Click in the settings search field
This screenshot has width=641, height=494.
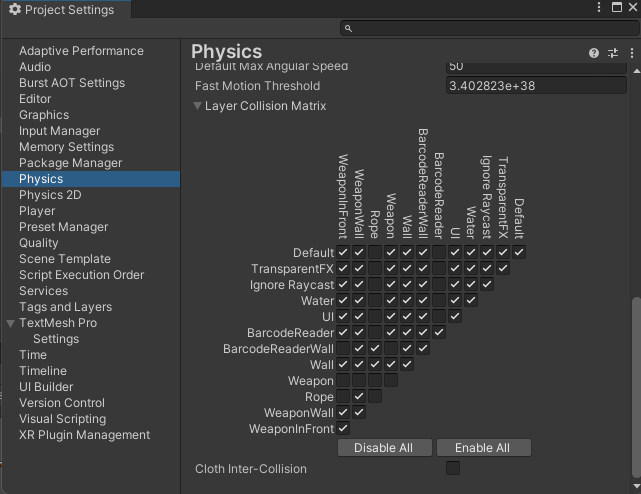(x=490, y=28)
